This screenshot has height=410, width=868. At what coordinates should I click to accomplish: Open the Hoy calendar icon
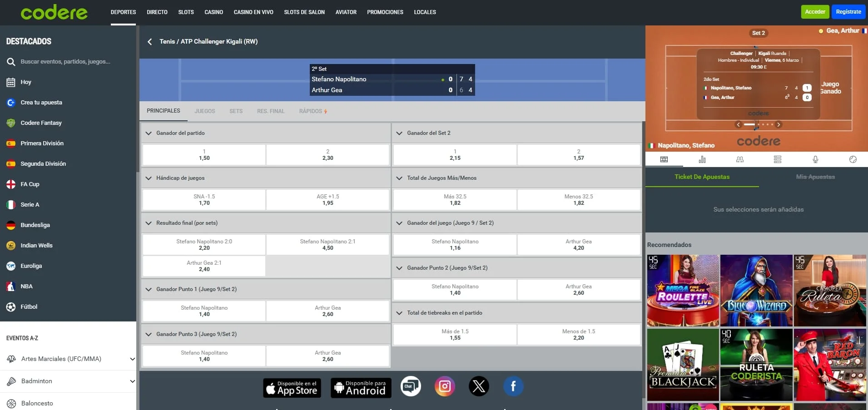pos(11,82)
